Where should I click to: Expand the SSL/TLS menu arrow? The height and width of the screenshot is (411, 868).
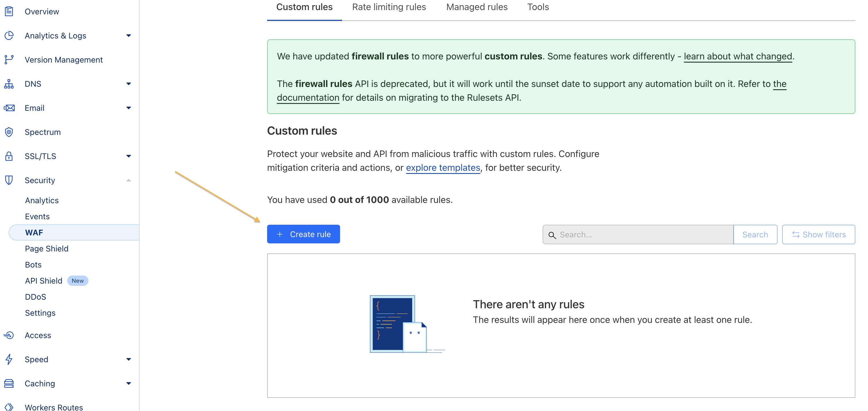tap(128, 156)
